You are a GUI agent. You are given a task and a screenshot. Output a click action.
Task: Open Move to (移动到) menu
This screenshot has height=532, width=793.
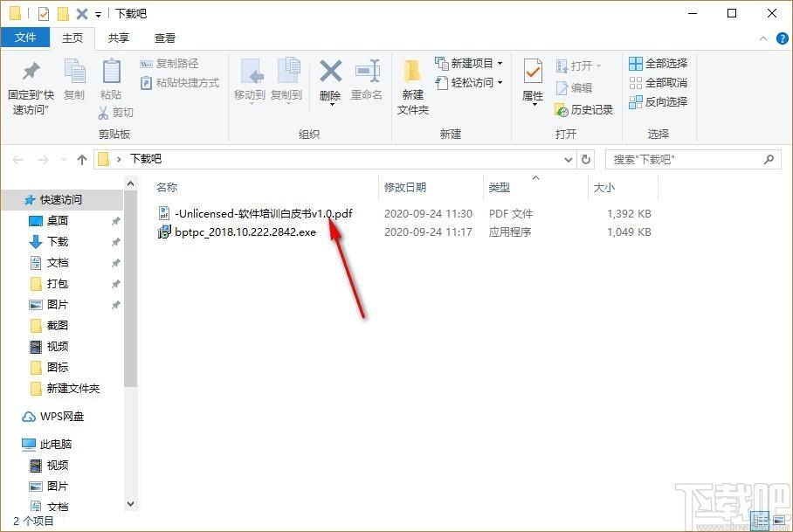point(250,80)
